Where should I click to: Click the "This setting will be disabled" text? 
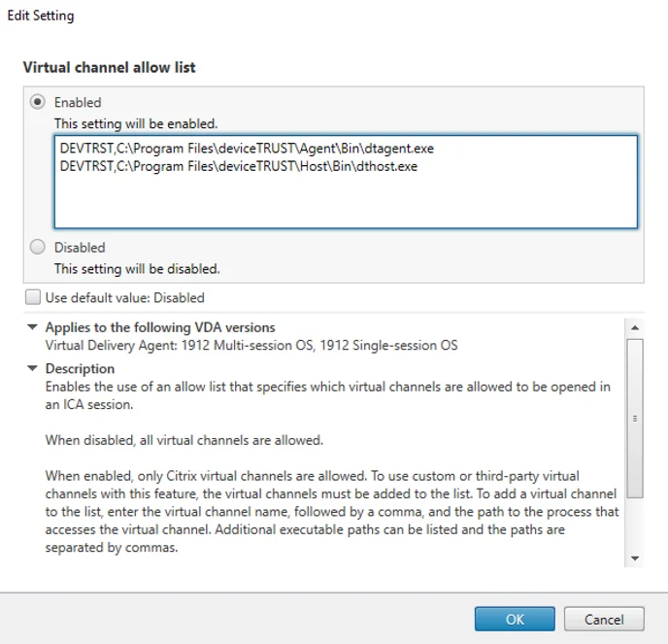pyautogui.click(x=137, y=269)
